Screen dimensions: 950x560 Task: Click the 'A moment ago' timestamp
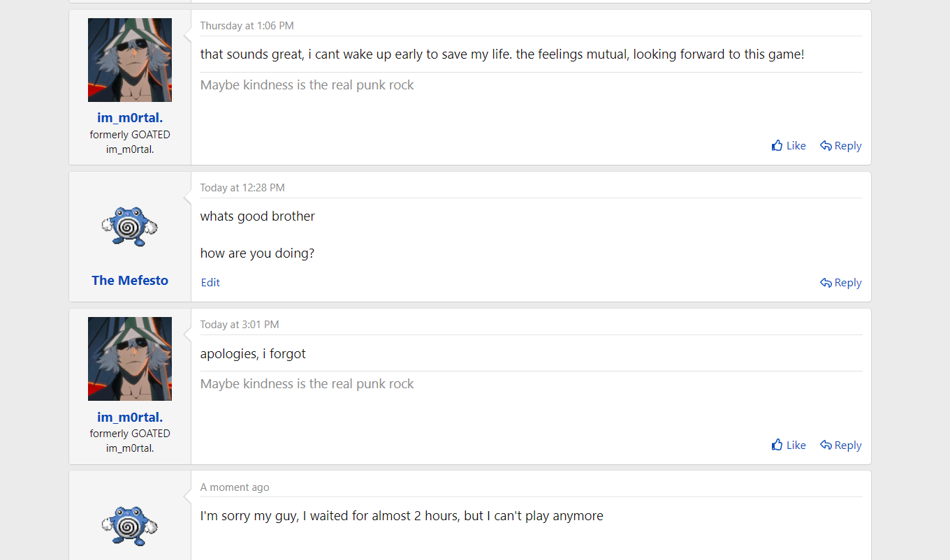235,487
